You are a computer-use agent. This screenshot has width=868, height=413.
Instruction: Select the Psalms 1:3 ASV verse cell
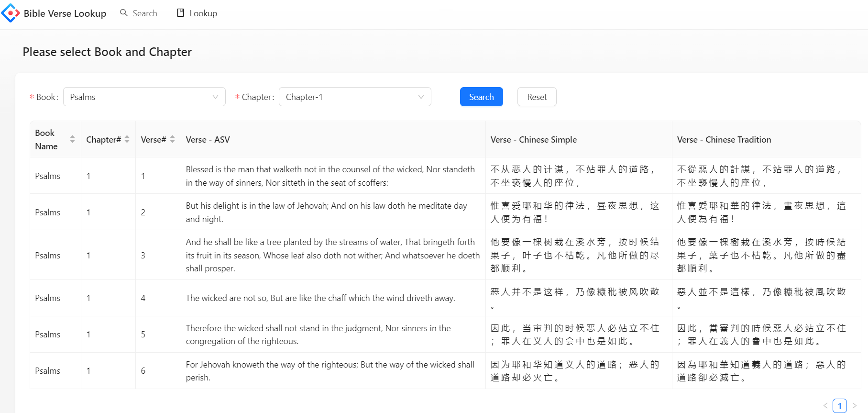332,255
